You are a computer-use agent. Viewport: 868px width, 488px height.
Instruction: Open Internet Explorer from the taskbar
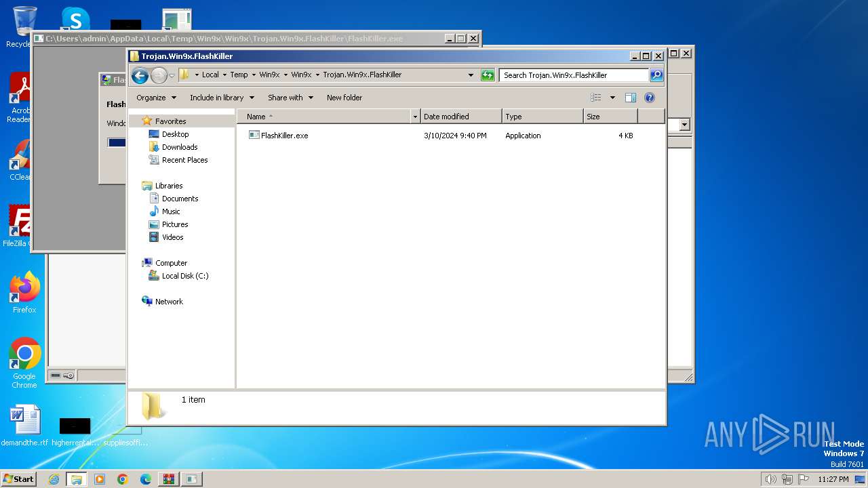(54, 479)
